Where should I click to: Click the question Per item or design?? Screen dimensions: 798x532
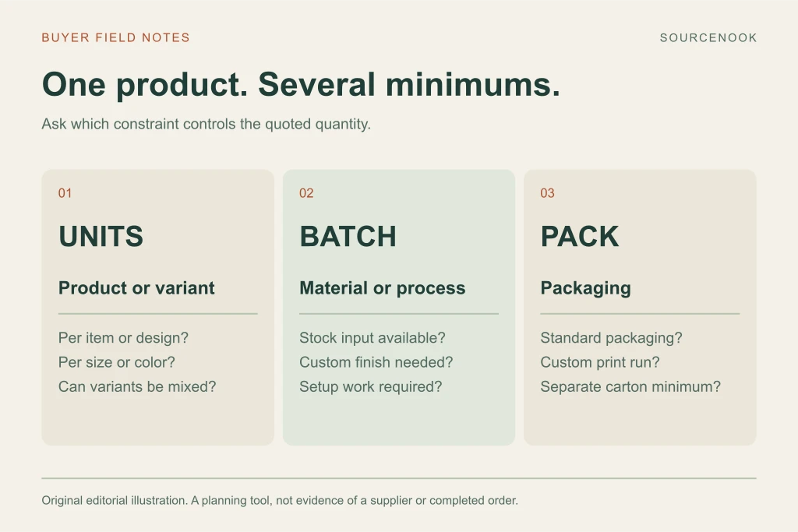123,338
